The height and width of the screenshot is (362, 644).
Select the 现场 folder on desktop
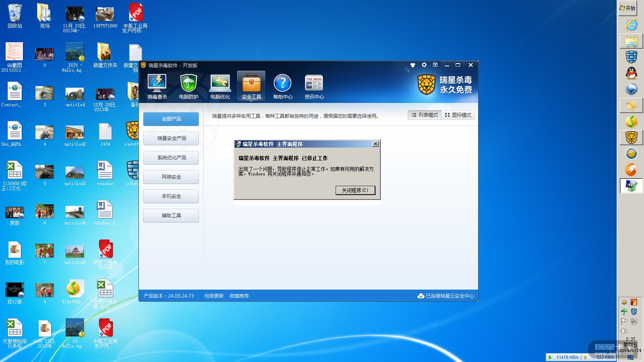pos(45,16)
